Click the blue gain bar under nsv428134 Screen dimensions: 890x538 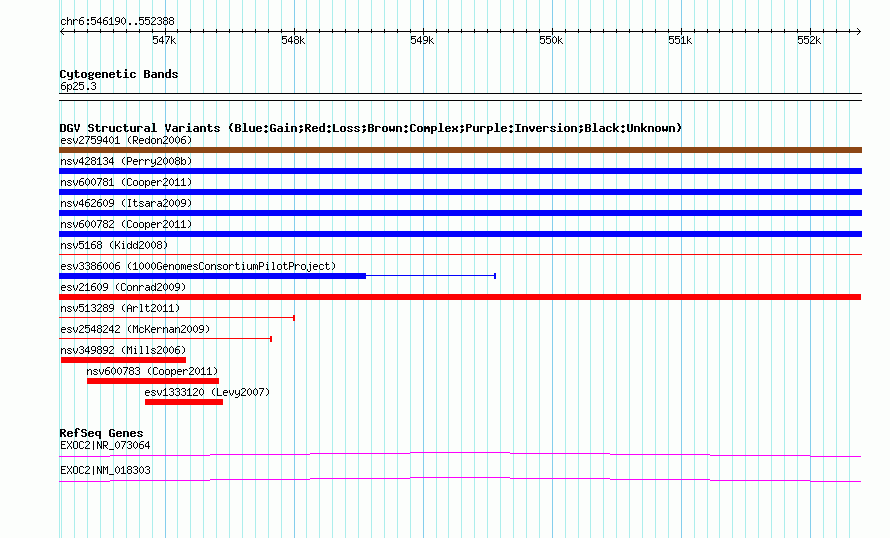pyautogui.click(x=460, y=171)
